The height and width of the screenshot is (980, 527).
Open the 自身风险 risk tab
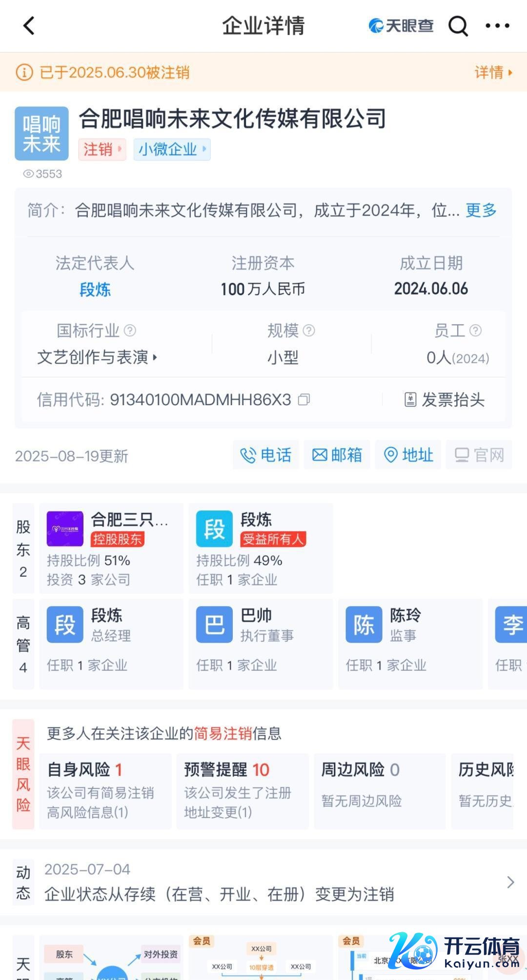point(105,791)
